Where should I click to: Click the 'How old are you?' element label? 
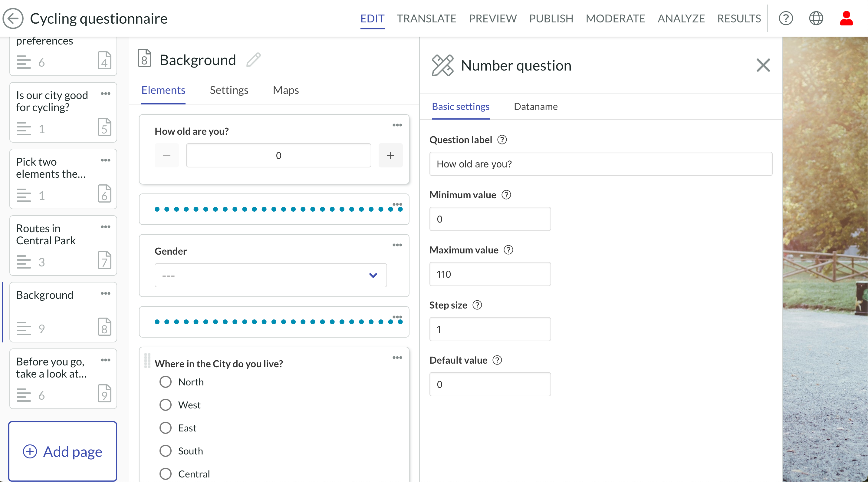[x=192, y=131]
